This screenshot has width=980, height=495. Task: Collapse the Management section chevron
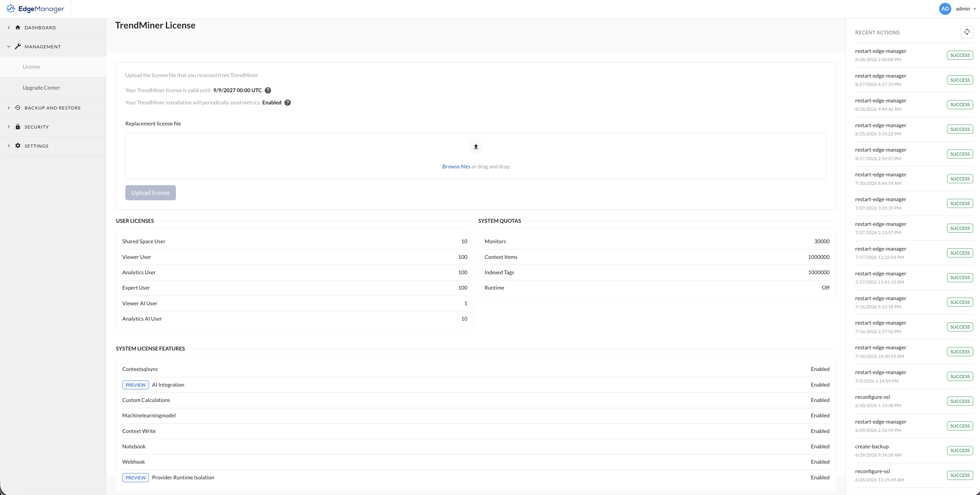coord(8,46)
